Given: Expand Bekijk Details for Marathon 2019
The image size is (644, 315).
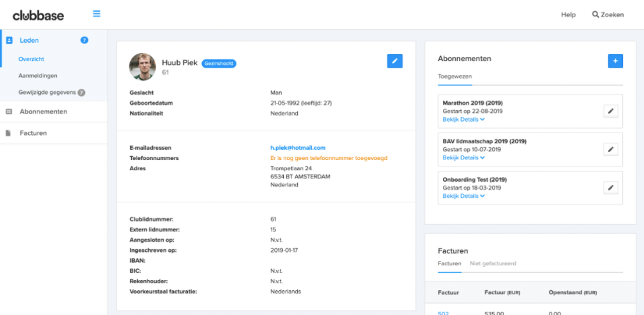Looking at the screenshot, I should pyautogui.click(x=463, y=120).
